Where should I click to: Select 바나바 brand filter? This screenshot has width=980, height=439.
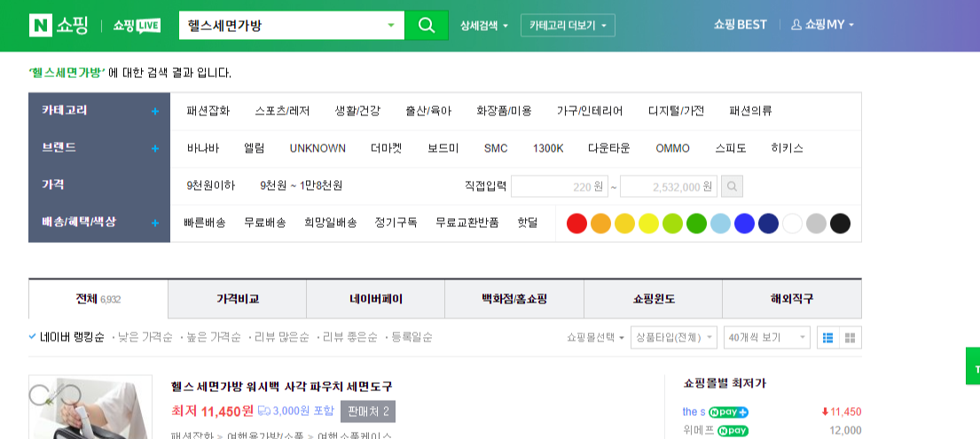(x=203, y=149)
